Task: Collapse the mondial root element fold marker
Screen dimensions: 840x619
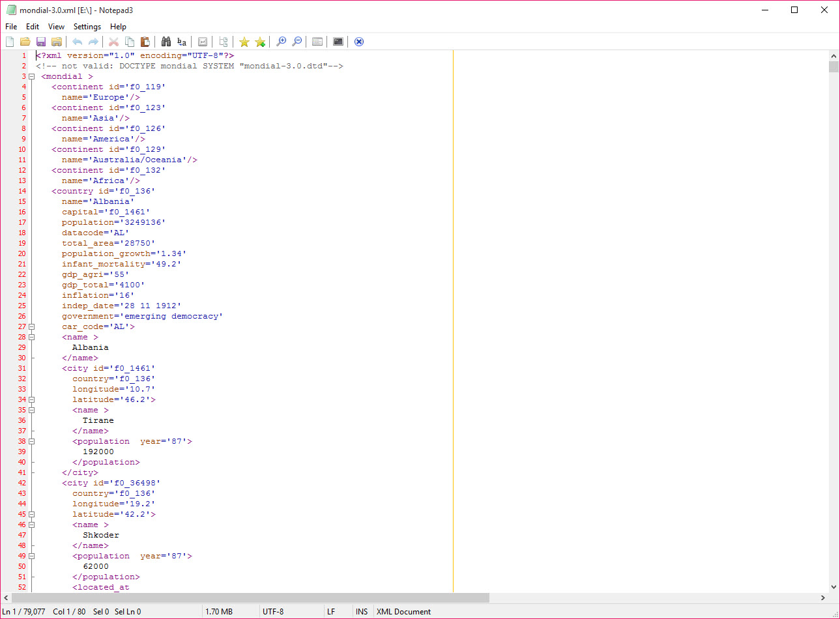Action: (32, 76)
